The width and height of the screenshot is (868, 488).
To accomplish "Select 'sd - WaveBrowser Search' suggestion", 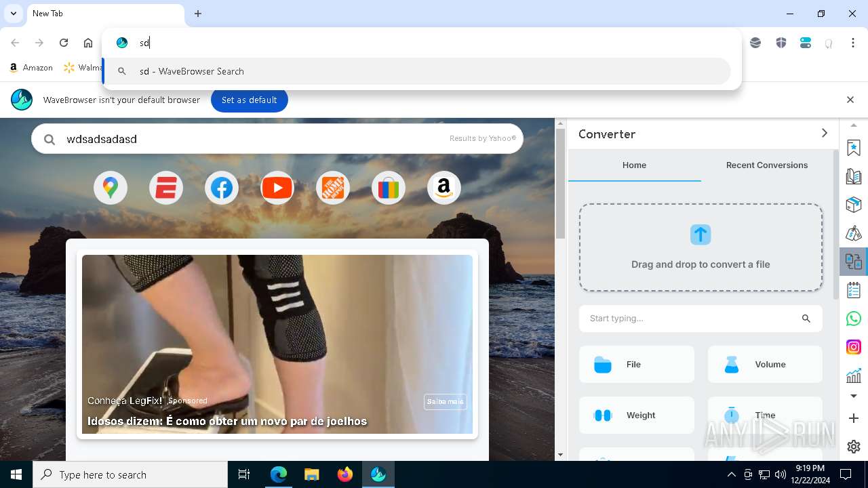I will (x=417, y=71).
